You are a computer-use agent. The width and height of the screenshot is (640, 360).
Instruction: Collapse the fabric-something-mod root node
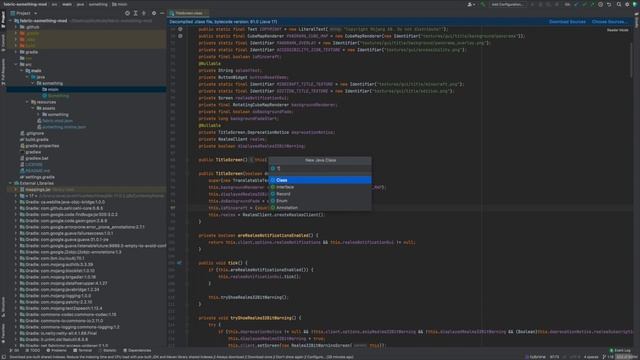click(x=11, y=20)
